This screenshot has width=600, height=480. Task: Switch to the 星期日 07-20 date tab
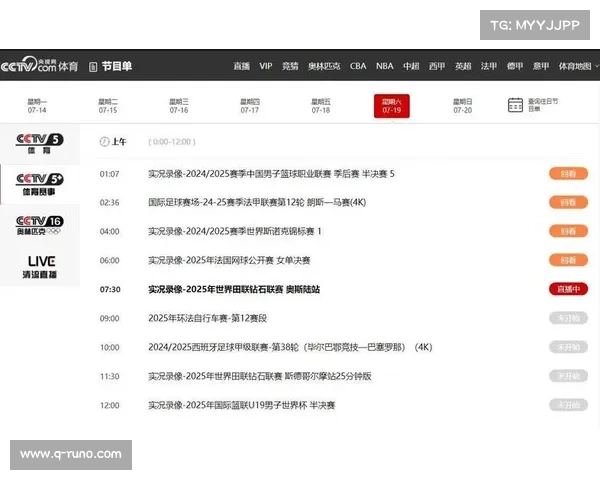[x=462, y=105]
